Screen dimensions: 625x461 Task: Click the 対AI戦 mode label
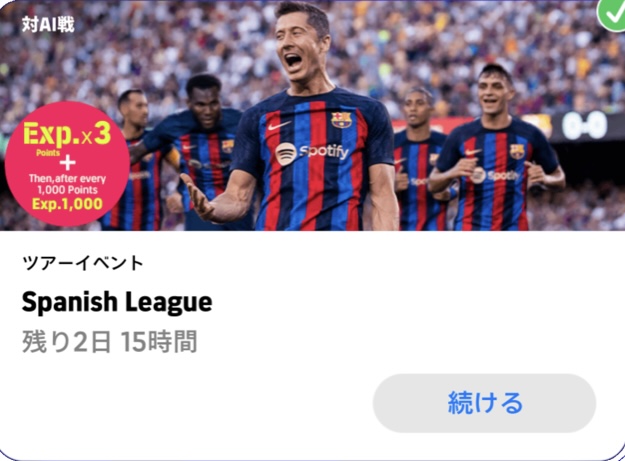pos(48,25)
